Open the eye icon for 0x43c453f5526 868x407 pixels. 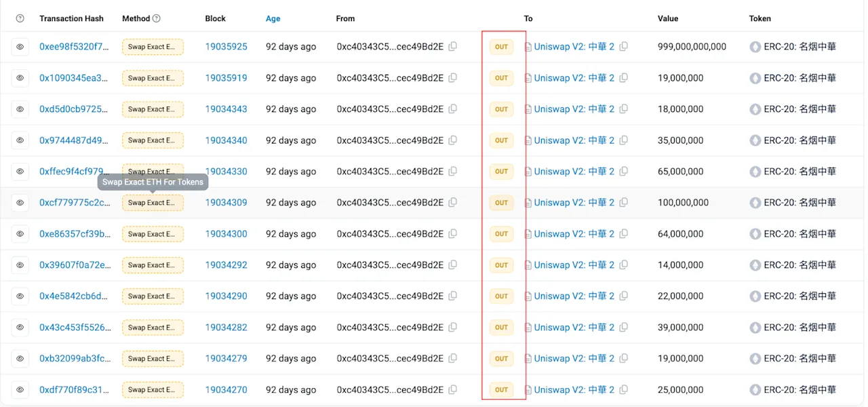[x=20, y=328]
